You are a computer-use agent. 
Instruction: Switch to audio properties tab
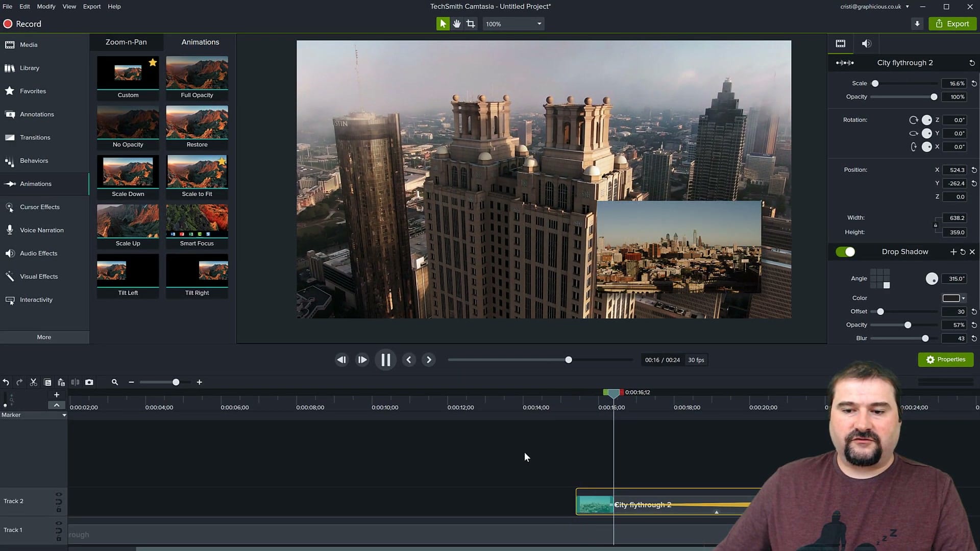pyautogui.click(x=866, y=43)
